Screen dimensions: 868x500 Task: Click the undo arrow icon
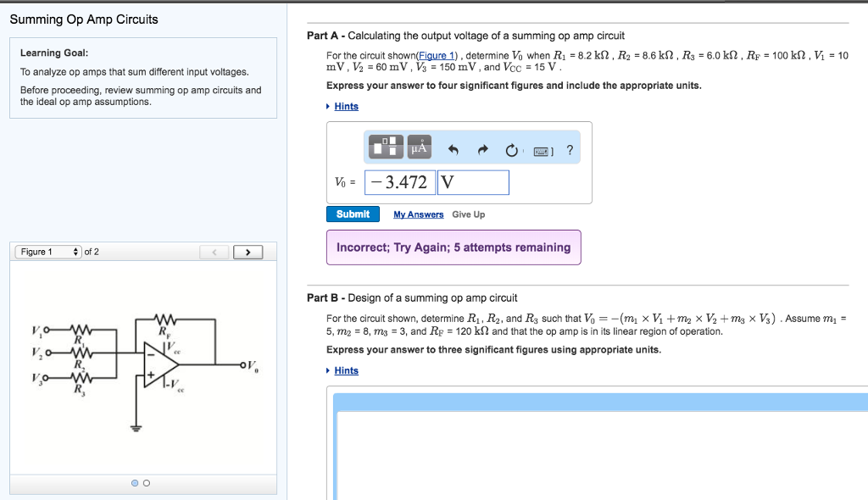(x=453, y=151)
